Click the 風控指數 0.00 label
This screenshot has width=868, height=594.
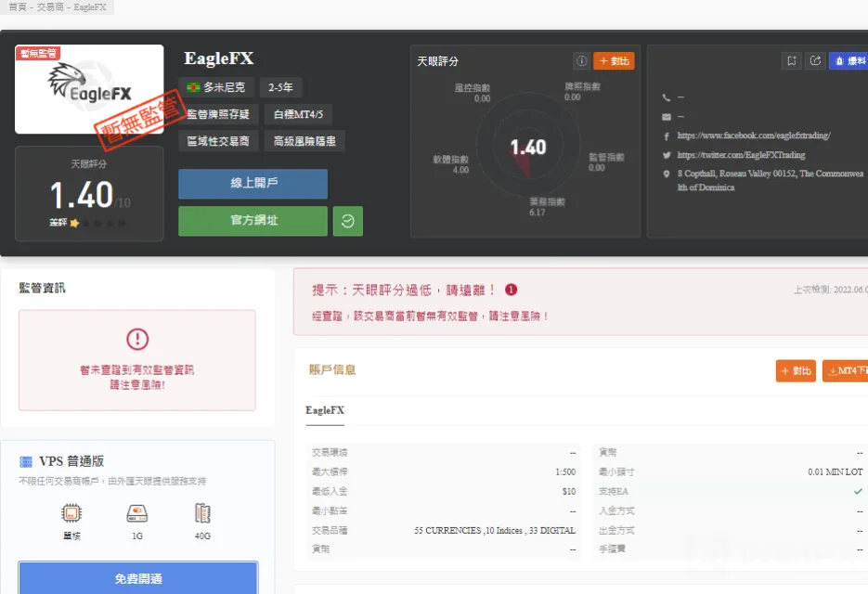coord(473,93)
